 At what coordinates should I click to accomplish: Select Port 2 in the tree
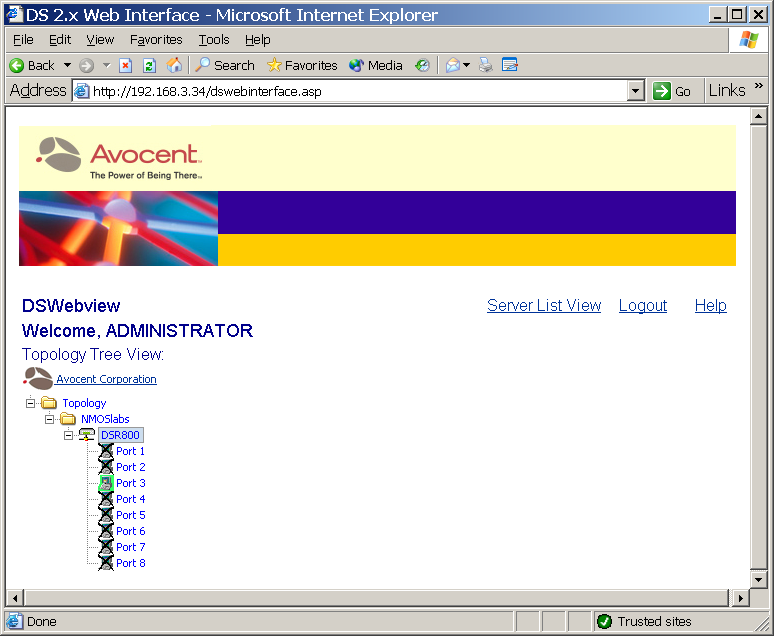click(130, 467)
